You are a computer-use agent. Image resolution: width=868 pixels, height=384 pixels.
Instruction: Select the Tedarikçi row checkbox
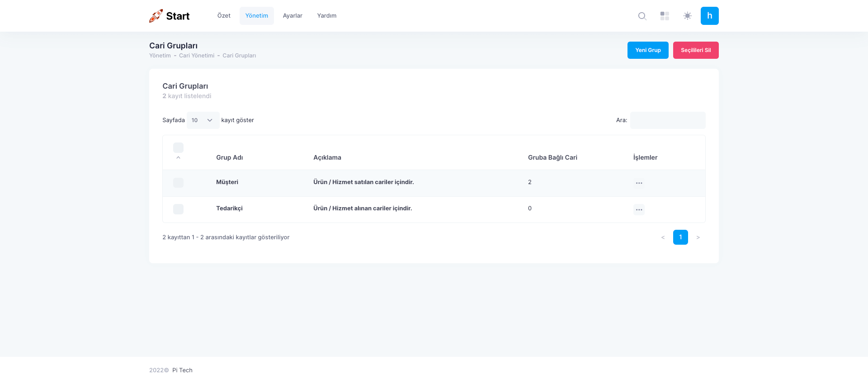(178, 209)
